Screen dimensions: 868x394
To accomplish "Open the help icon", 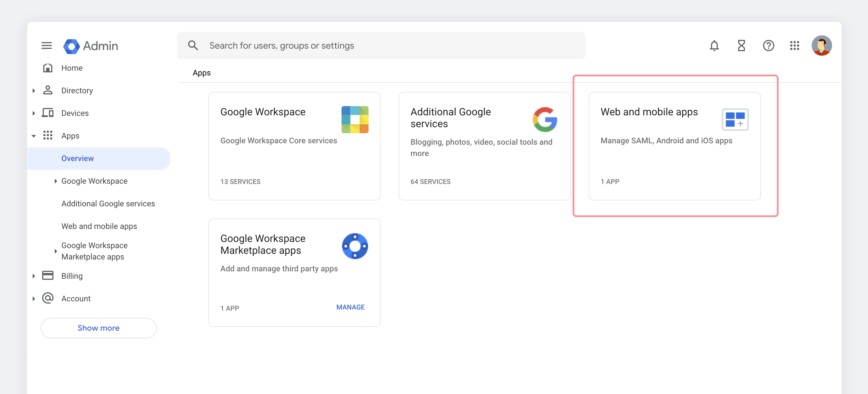I will tap(769, 46).
